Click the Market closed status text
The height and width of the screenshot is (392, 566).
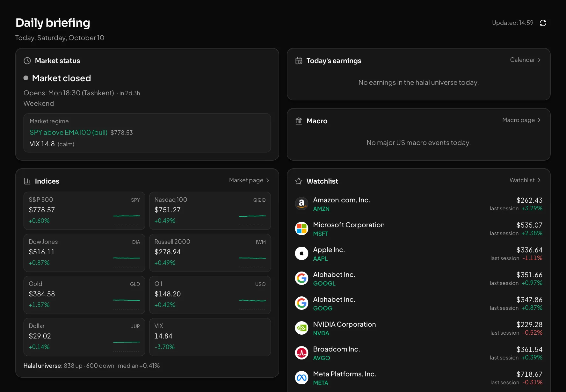point(62,78)
